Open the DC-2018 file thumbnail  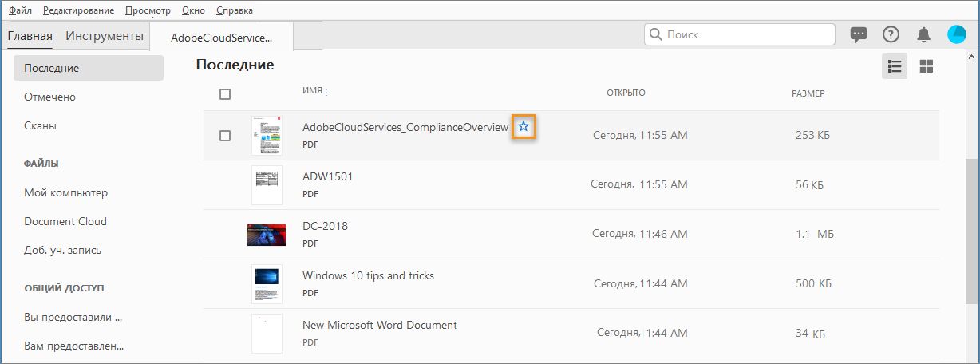pos(267,235)
